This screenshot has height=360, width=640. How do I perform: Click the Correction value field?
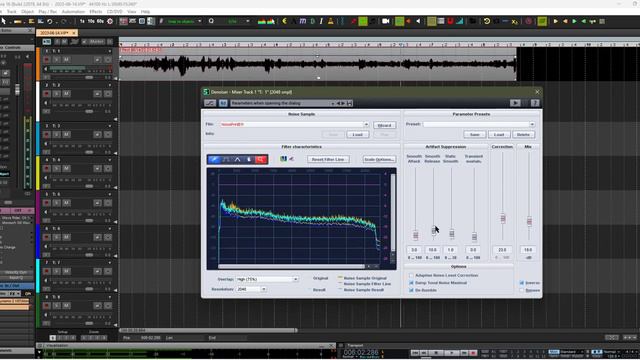click(502, 250)
